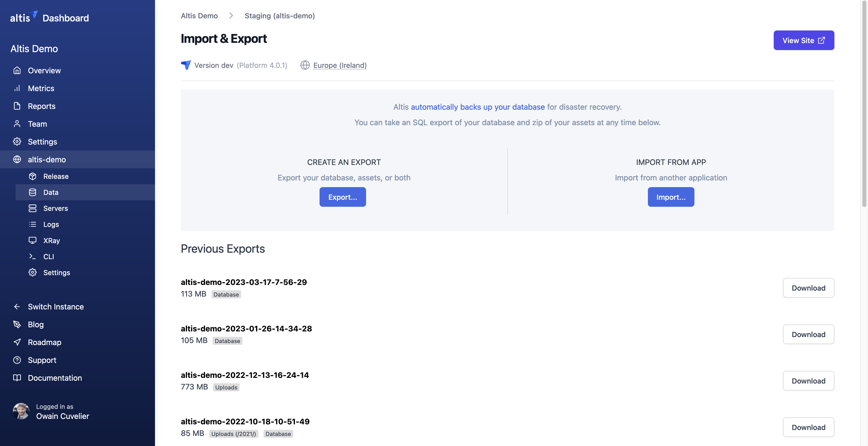
Task: Click the Logs list icon
Action: coord(32,224)
